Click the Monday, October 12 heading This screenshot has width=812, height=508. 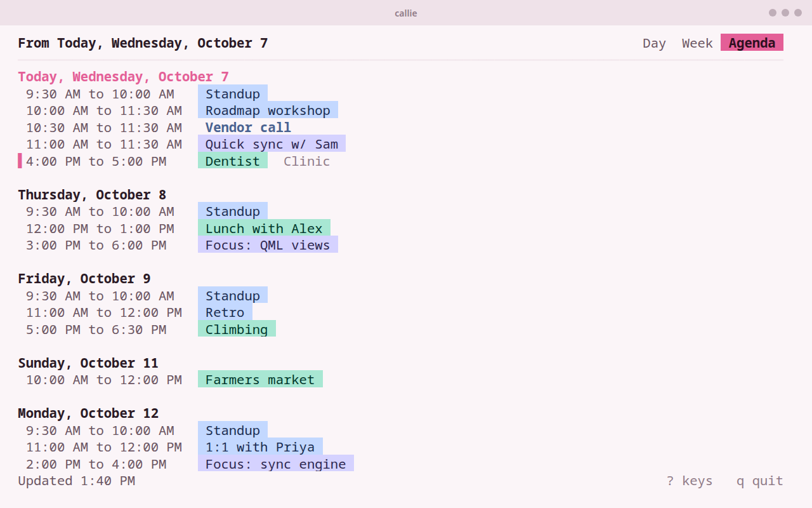[88, 413]
